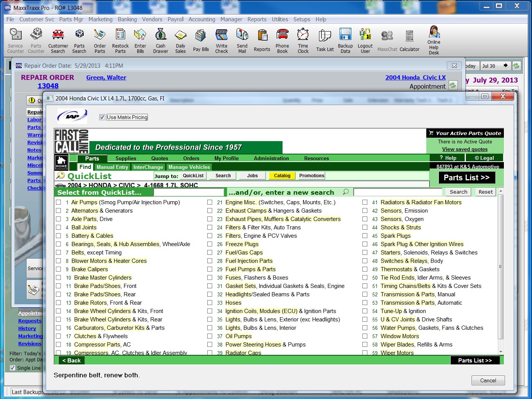Click the Logout User icon
Screen dimensions: 532x399
365,40
